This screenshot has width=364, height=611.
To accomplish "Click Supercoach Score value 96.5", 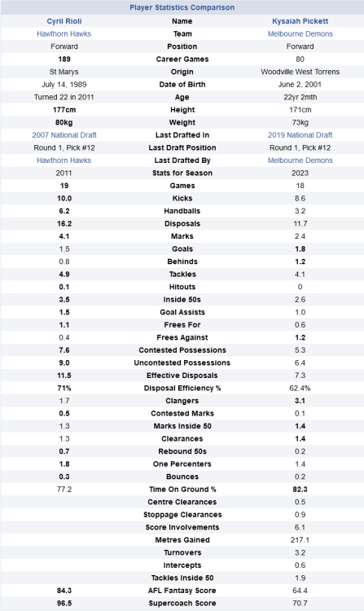I will click(64, 603).
